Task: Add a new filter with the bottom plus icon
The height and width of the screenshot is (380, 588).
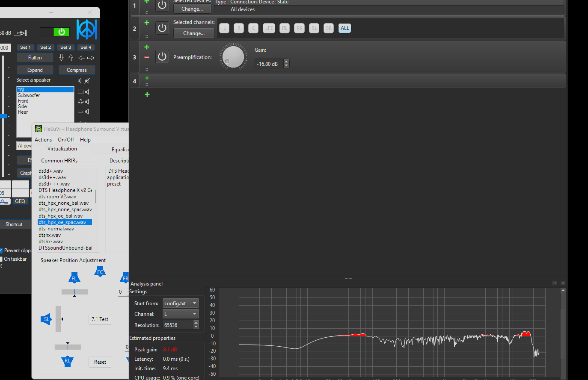Action: (x=147, y=94)
